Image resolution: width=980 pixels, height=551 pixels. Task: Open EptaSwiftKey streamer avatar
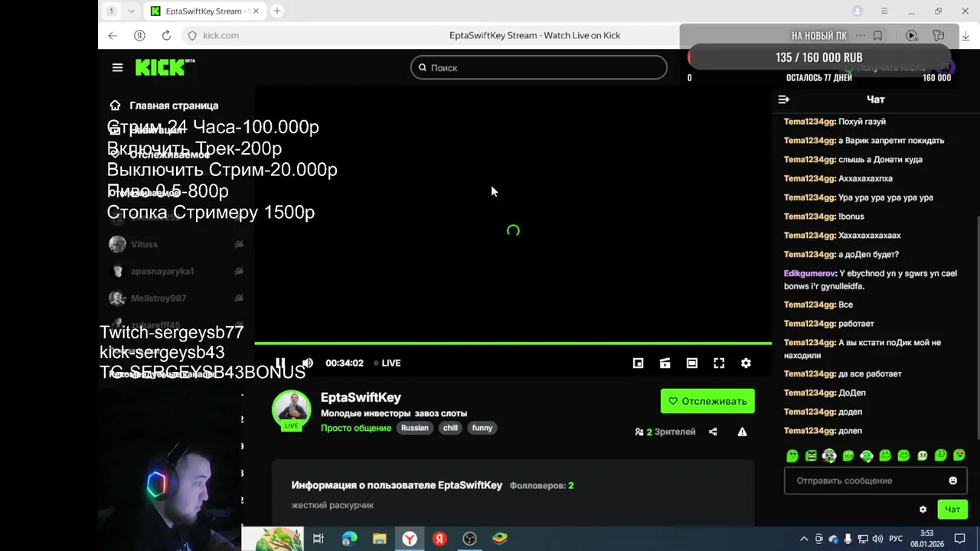pos(292,409)
